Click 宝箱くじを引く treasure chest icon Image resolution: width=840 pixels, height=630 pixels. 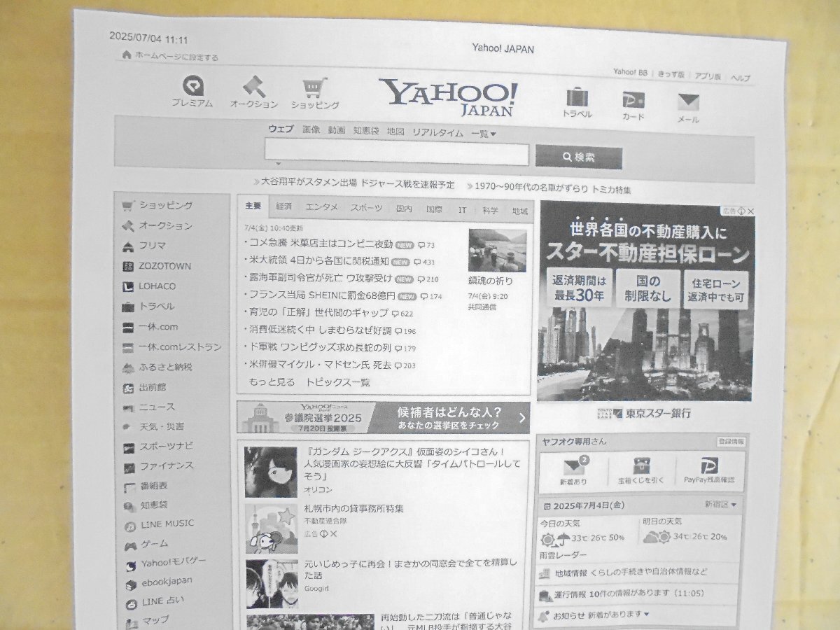641,466
